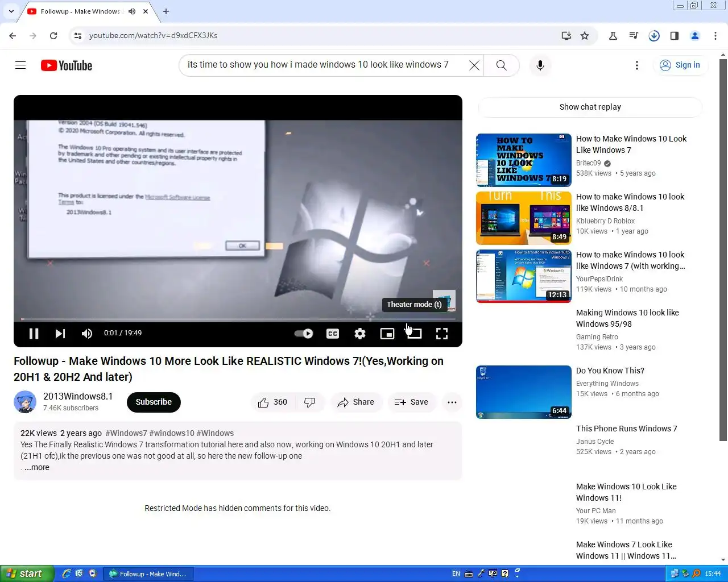The image size is (728, 582).
Task: Open more actions under the video
Action: tap(452, 402)
